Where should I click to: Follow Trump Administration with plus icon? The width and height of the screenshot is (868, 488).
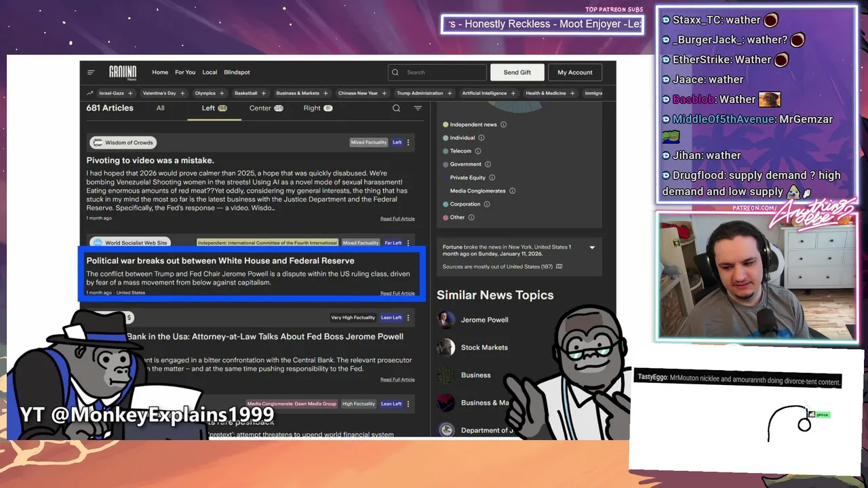pos(450,93)
